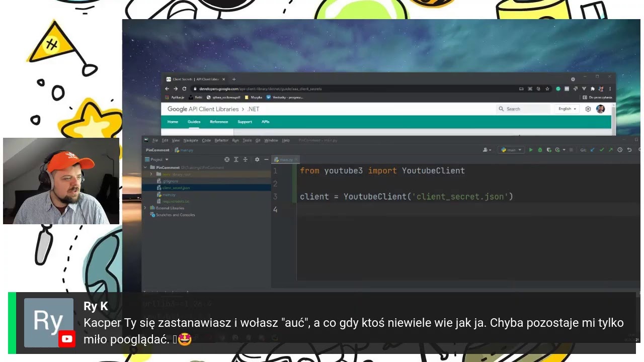Collapse all icon in Project panel
This screenshot has width=644, height=362.
[246, 159]
